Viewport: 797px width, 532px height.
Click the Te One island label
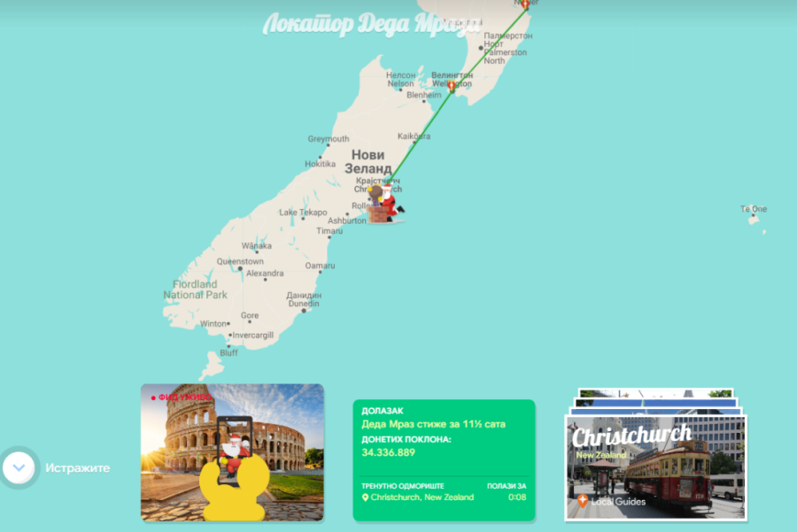click(x=754, y=209)
